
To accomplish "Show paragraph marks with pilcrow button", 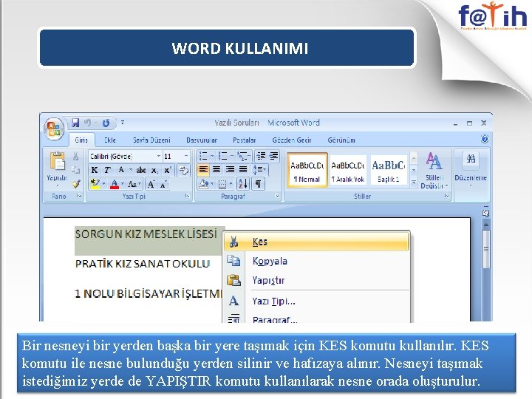I will tap(258, 184).
